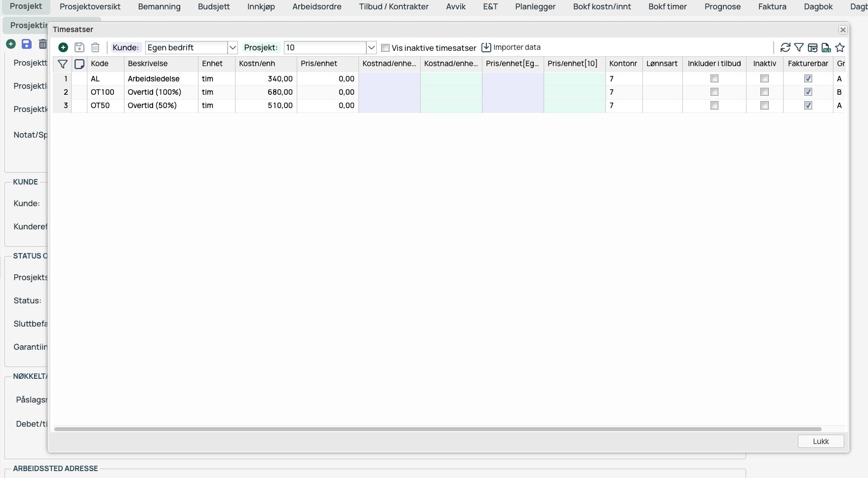Close the Timesatser dialog with the X
The height and width of the screenshot is (478, 868).
(x=843, y=30)
